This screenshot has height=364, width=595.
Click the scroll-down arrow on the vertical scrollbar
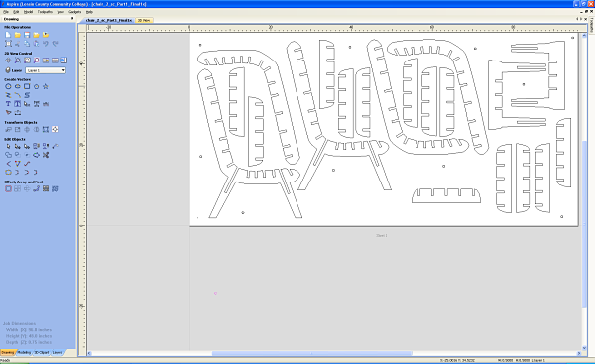click(x=584, y=348)
